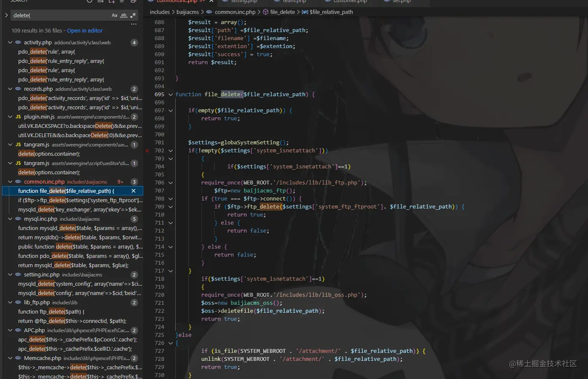Screen dimensions: 588x379
Task: Collapse Memcache.php results group
Action: click(x=10, y=358)
